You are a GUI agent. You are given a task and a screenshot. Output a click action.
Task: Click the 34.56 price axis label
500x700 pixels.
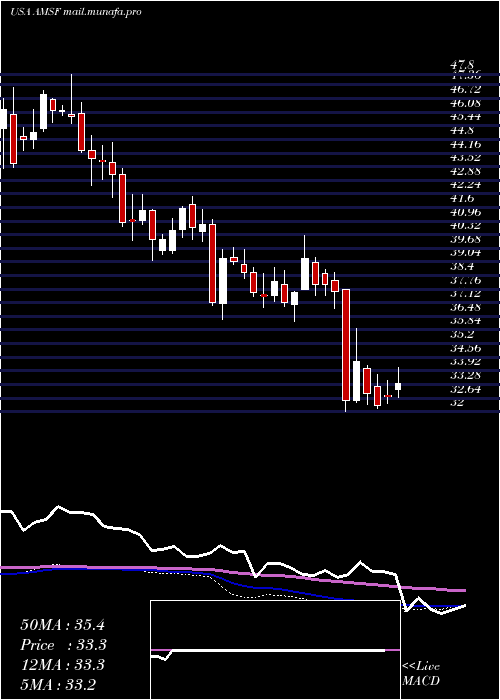[x=466, y=348]
